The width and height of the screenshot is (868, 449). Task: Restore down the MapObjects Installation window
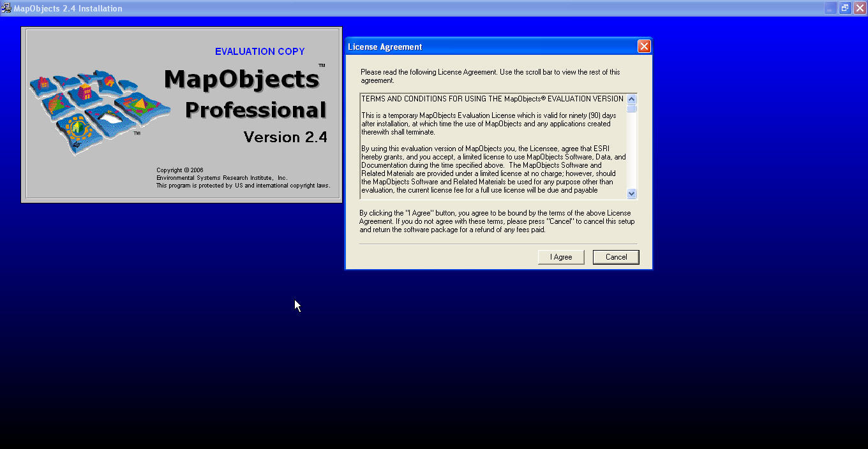845,8
